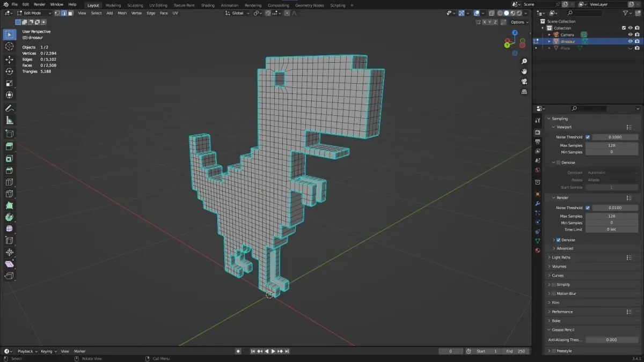Play the animation forward
Screen dimensions: 644x362
pos(274,351)
